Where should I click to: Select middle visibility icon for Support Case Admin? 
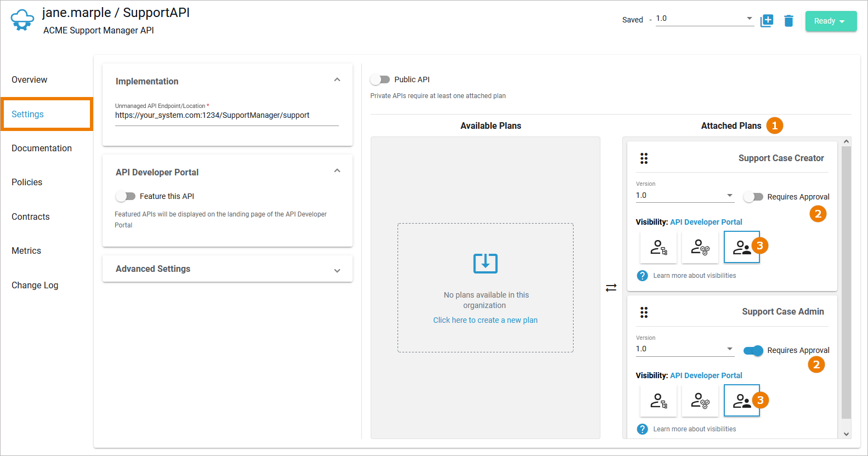coord(700,401)
